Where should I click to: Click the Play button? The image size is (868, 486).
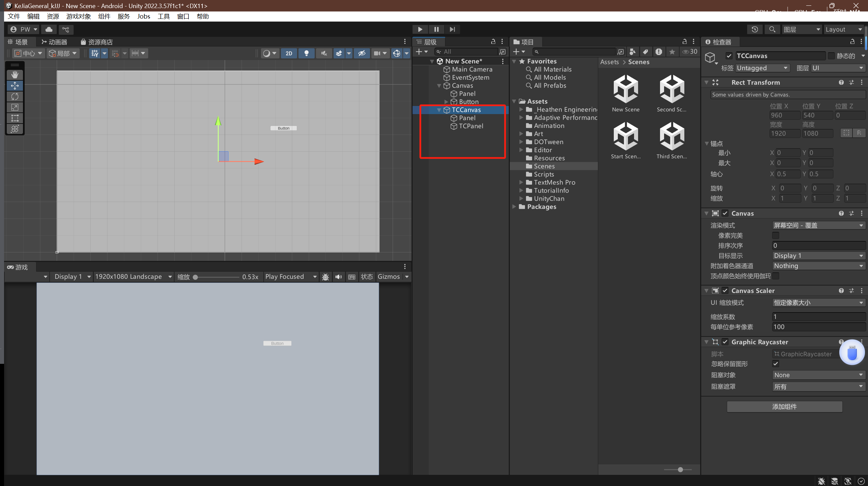pos(420,29)
